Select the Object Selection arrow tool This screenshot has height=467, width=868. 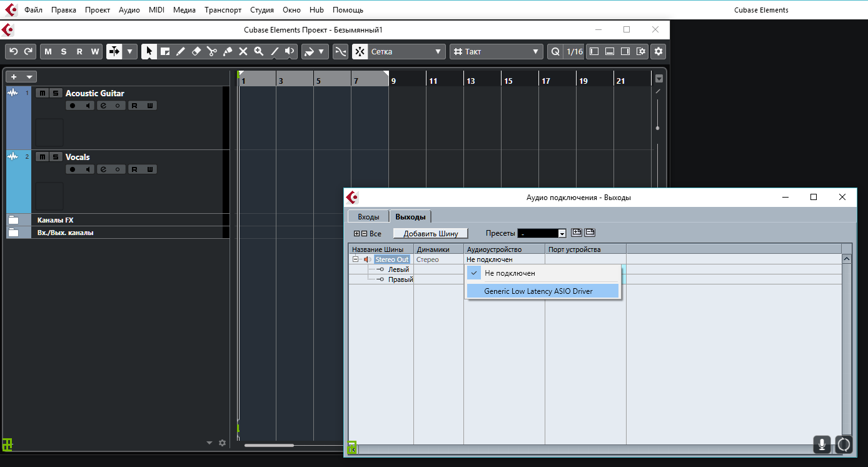[148, 51]
